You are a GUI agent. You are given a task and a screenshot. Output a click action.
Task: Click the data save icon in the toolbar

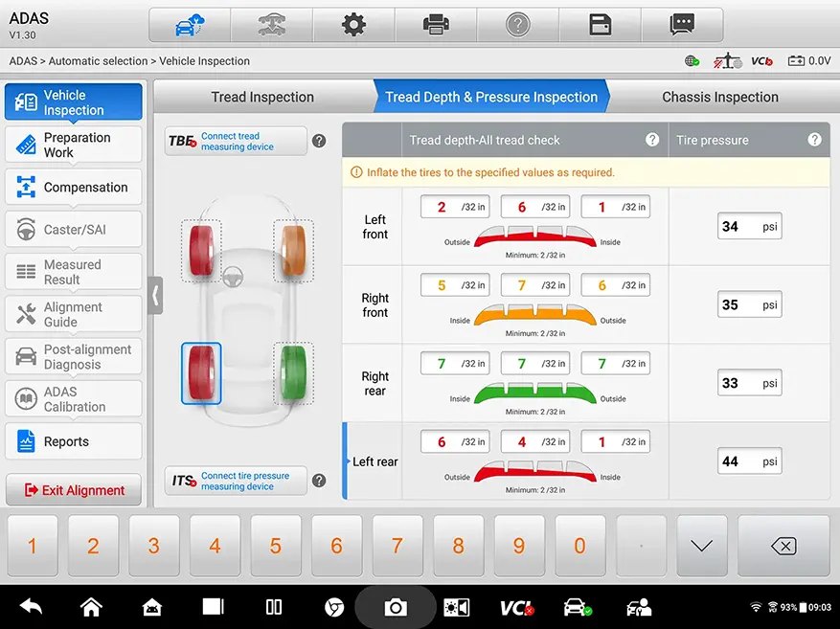[601, 26]
